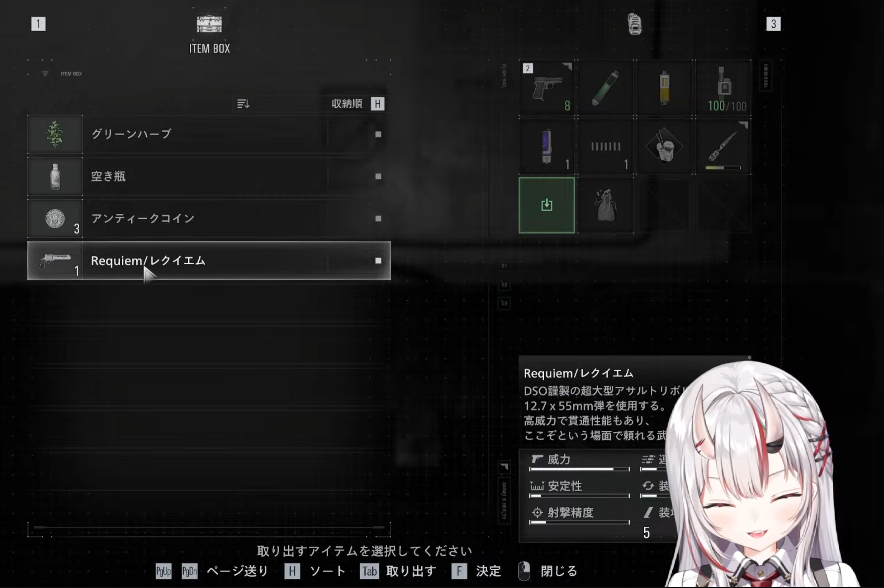
Task: Click the item list horizontal scrollbar
Action: point(209,527)
